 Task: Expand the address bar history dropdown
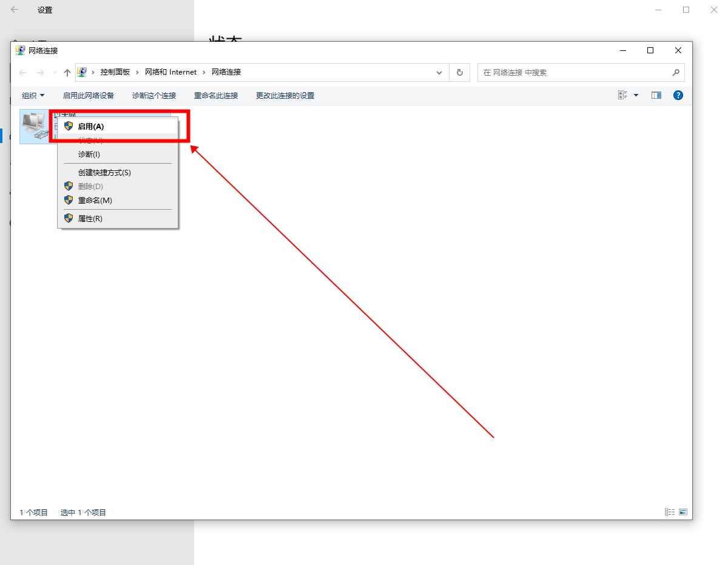439,73
